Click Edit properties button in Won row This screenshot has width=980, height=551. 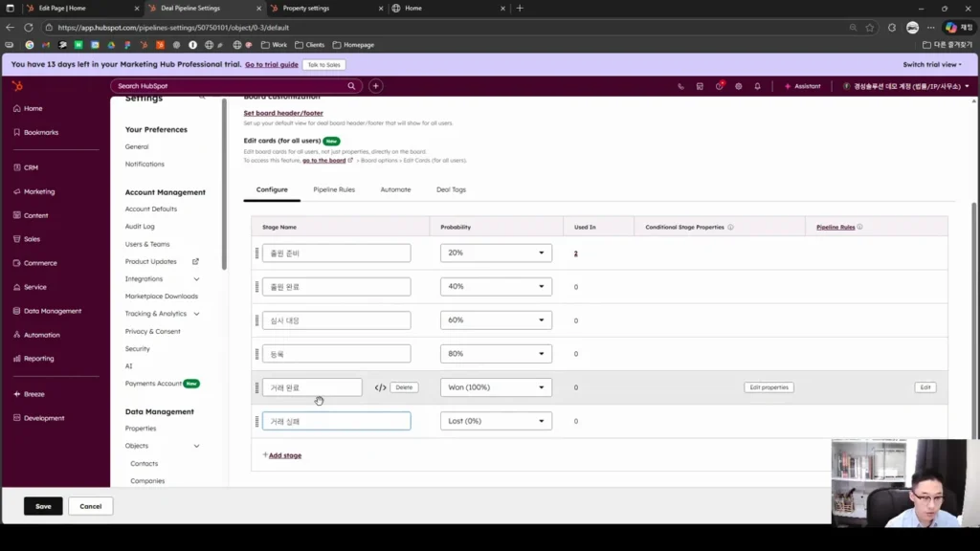point(768,387)
